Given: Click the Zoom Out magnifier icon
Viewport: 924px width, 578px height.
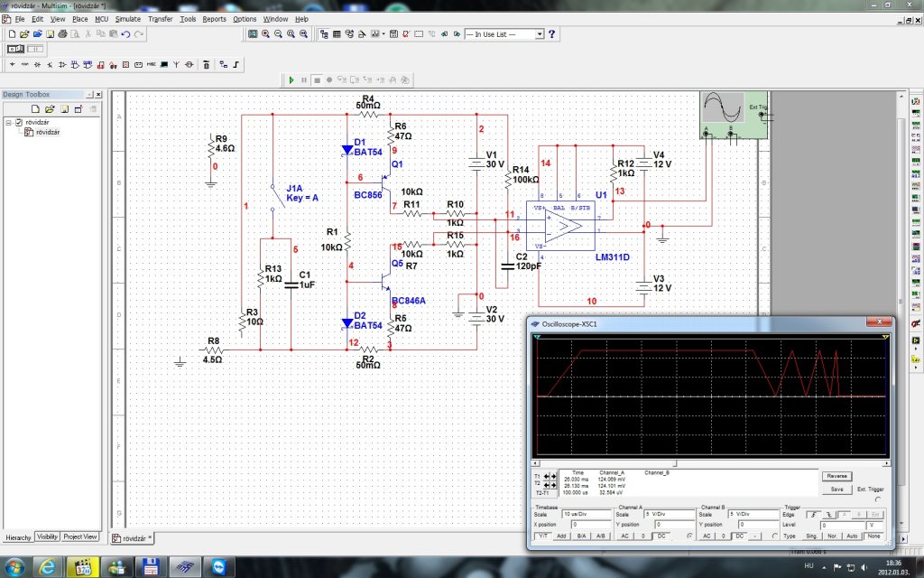Looking at the screenshot, I should coord(278,34).
